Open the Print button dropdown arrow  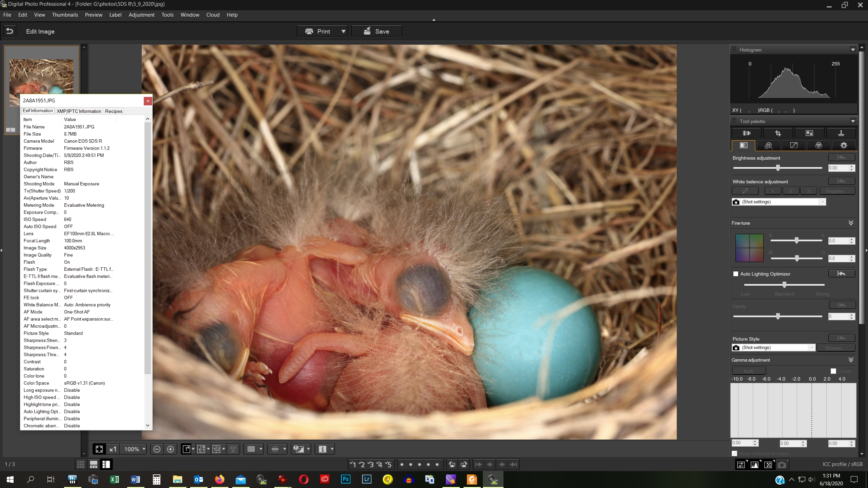[x=343, y=31]
